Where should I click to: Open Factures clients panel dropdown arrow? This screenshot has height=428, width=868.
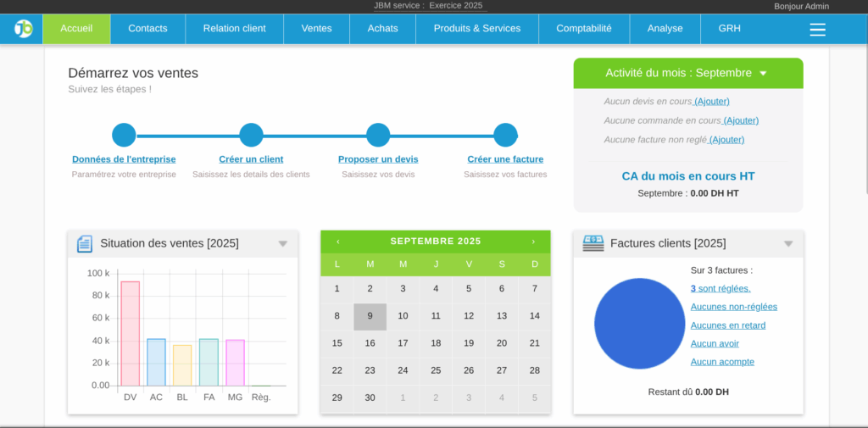[x=788, y=244]
